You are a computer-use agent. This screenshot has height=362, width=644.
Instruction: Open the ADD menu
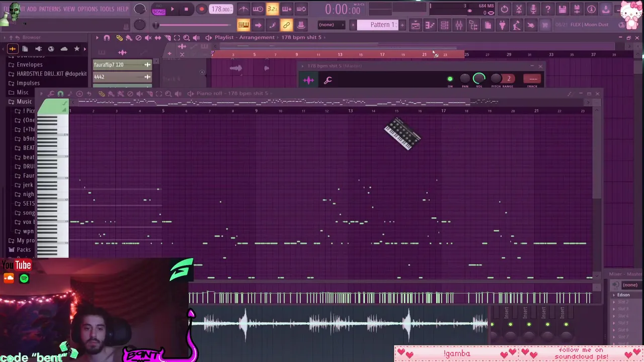pos(32,9)
